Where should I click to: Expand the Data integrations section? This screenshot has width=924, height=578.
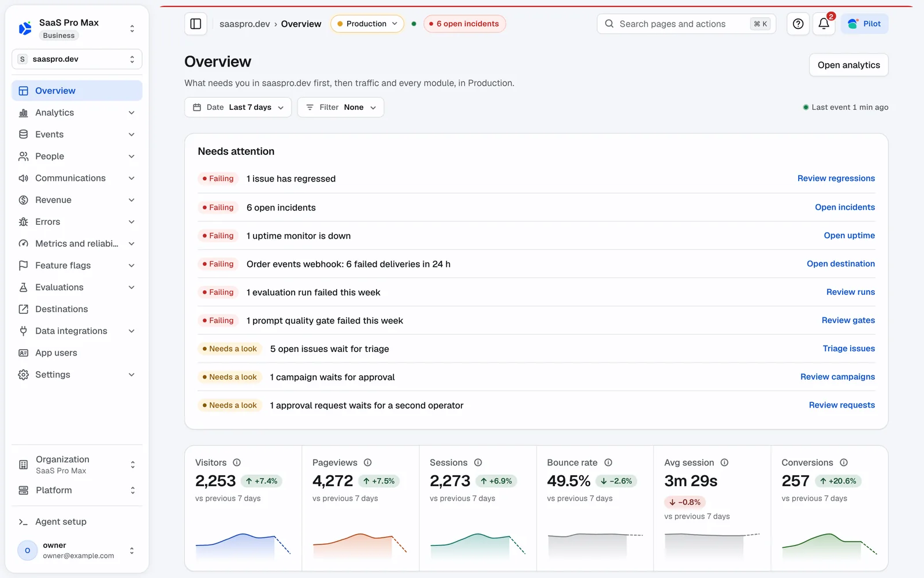point(77,331)
